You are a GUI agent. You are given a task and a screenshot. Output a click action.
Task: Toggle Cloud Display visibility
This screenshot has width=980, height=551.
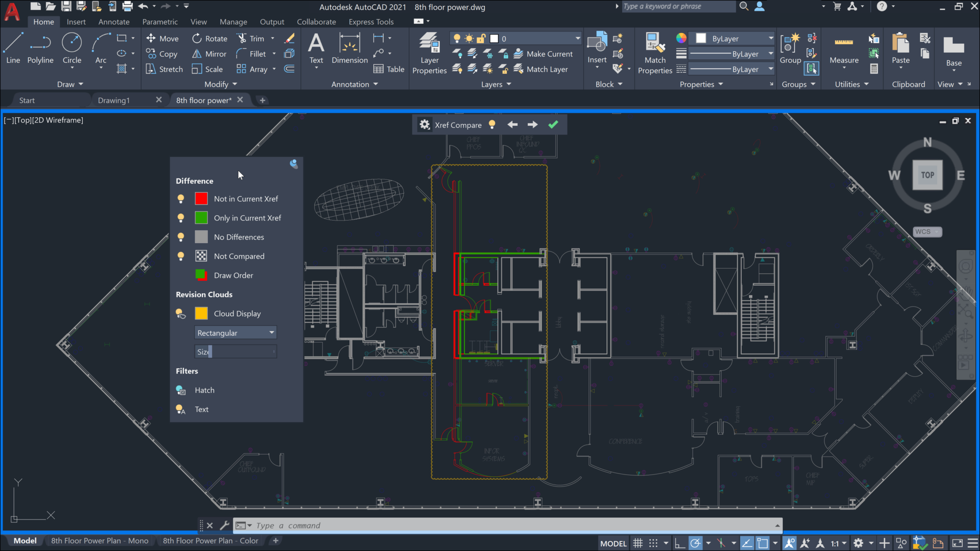click(180, 312)
